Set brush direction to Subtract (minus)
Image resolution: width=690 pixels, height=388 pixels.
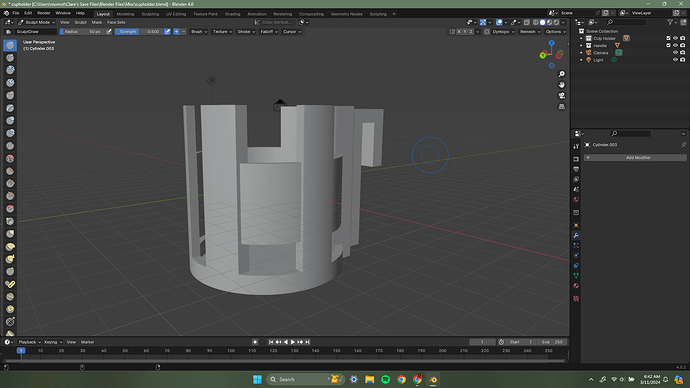click(x=184, y=32)
